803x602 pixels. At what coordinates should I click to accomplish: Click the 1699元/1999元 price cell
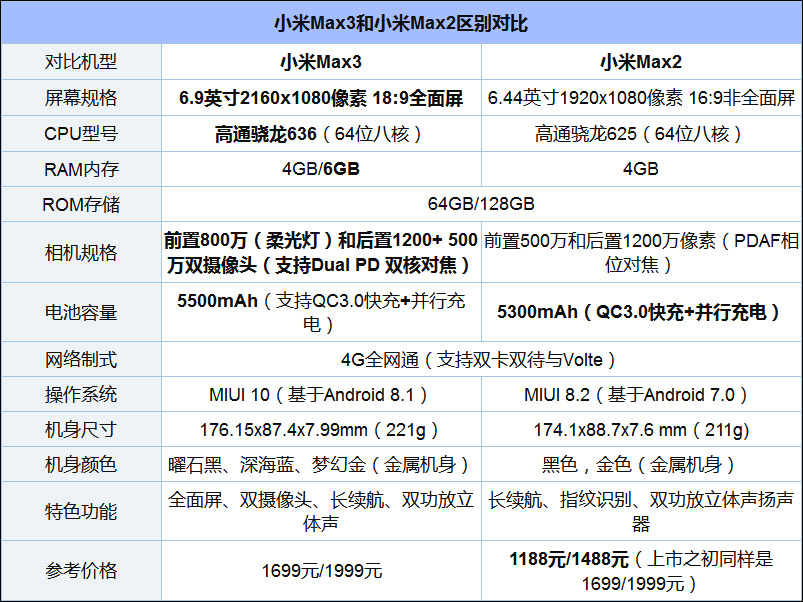pyautogui.click(x=321, y=570)
